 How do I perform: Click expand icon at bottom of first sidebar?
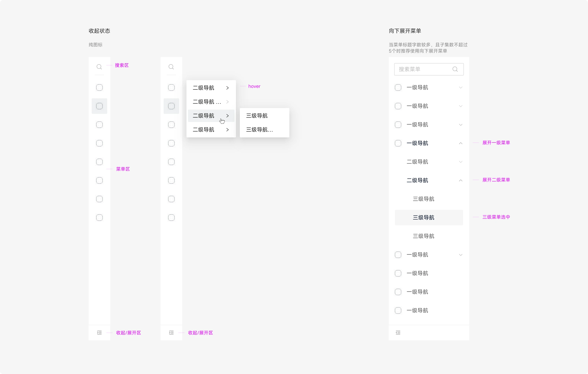pyautogui.click(x=99, y=332)
